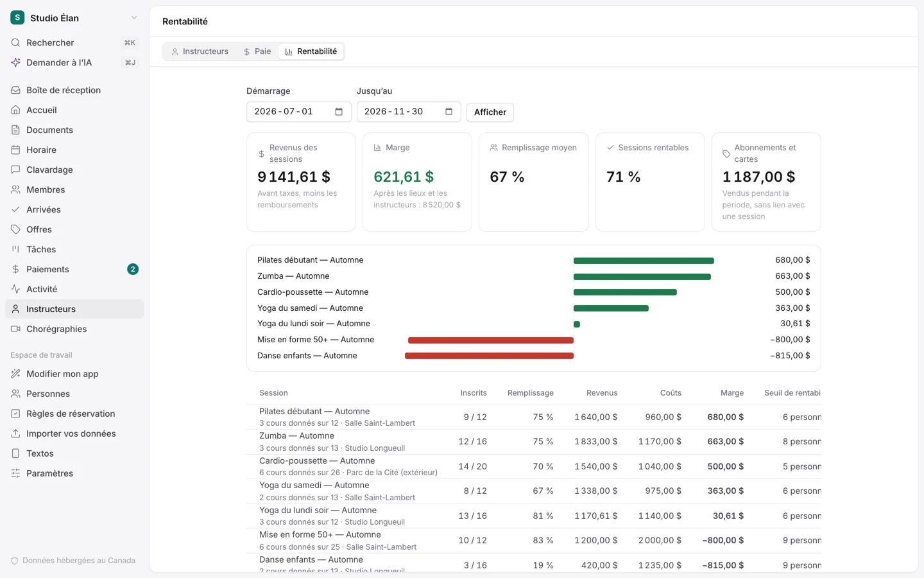Click the Demander à l'IA sparkle icon
The width and height of the screenshot is (924, 578).
click(x=15, y=62)
